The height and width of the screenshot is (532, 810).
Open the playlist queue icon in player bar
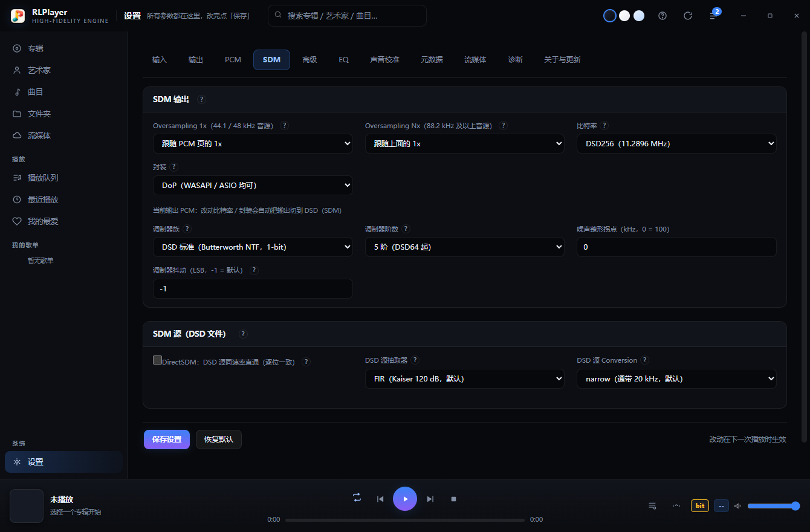652,505
